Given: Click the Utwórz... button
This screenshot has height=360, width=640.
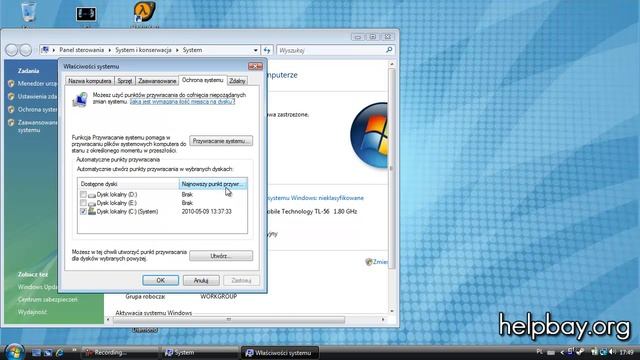Looking at the screenshot, I should 221,256.
